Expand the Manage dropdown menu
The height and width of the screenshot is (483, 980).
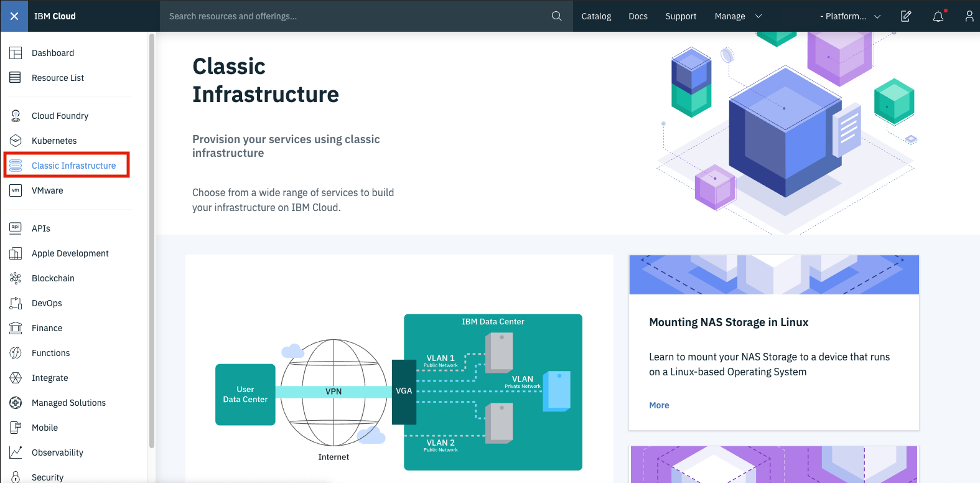click(738, 16)
